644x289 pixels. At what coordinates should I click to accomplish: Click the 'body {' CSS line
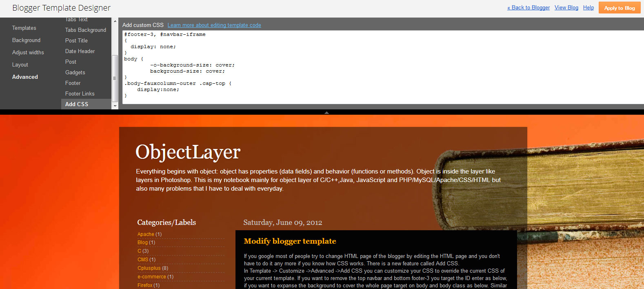(x=134, y=59)
